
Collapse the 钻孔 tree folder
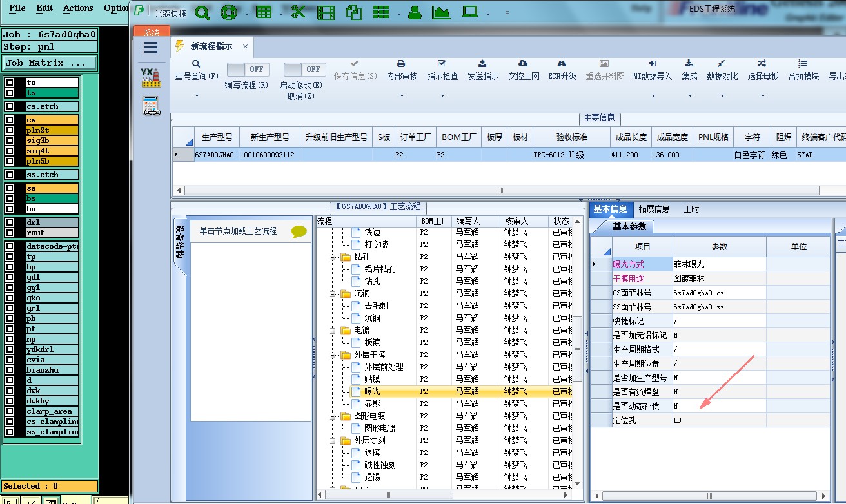333,257
